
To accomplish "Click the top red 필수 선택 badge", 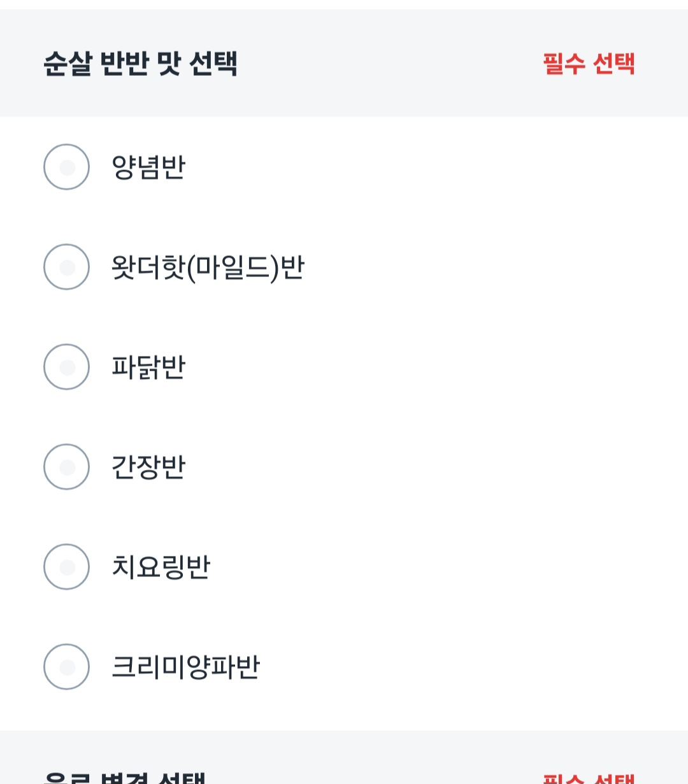I will [589, 64].
